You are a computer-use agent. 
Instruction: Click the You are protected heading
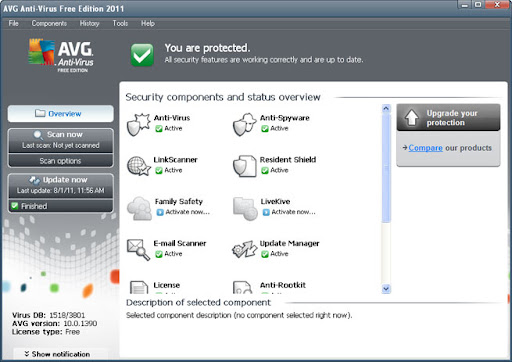pos(207,48)
